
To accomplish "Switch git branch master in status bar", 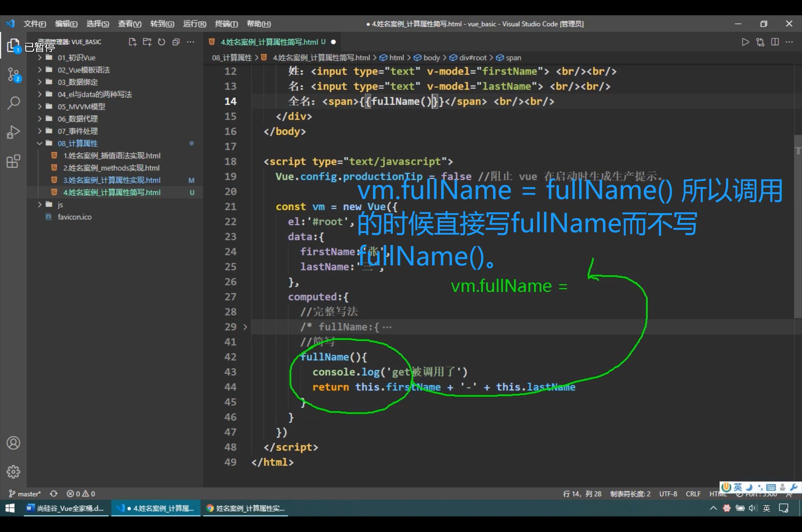I will pyautogui.click(x=25, y=494).
